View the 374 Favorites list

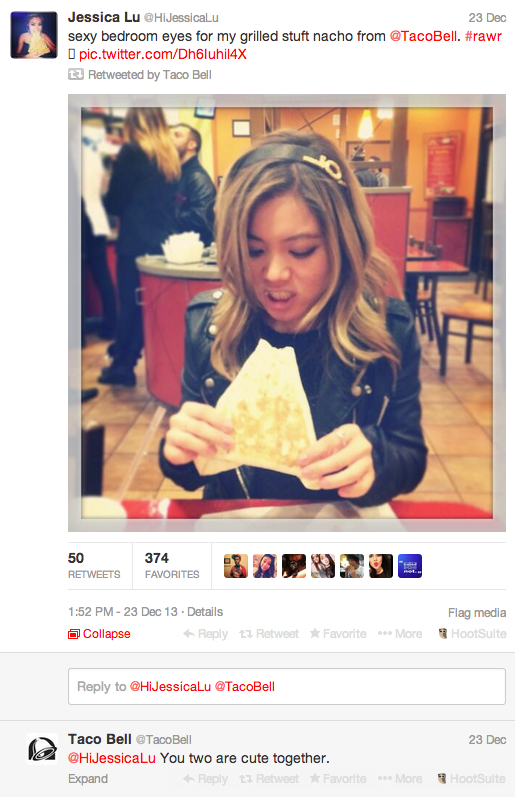172,565
